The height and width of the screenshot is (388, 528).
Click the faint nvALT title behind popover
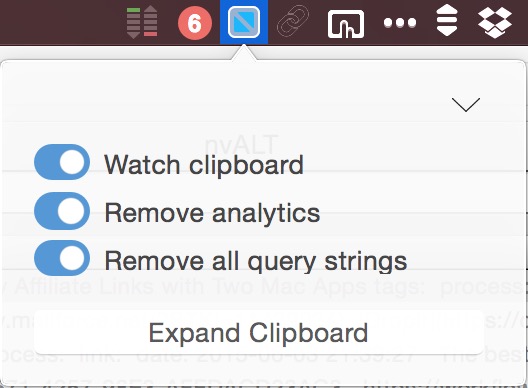(241, 144)
